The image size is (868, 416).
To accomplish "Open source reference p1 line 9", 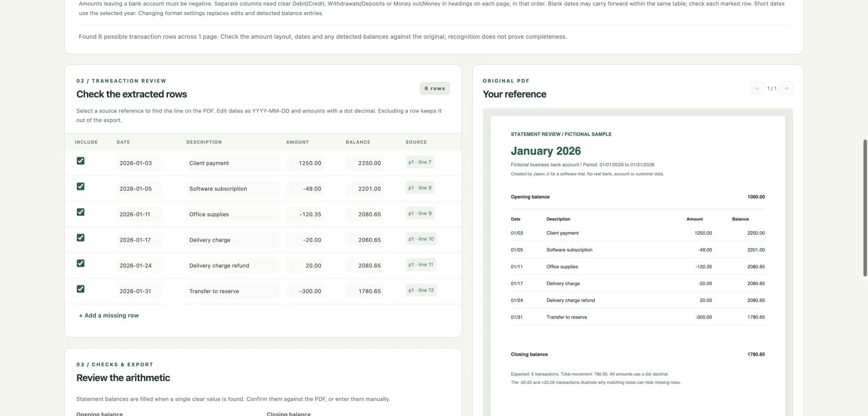I will click(420, 214).
